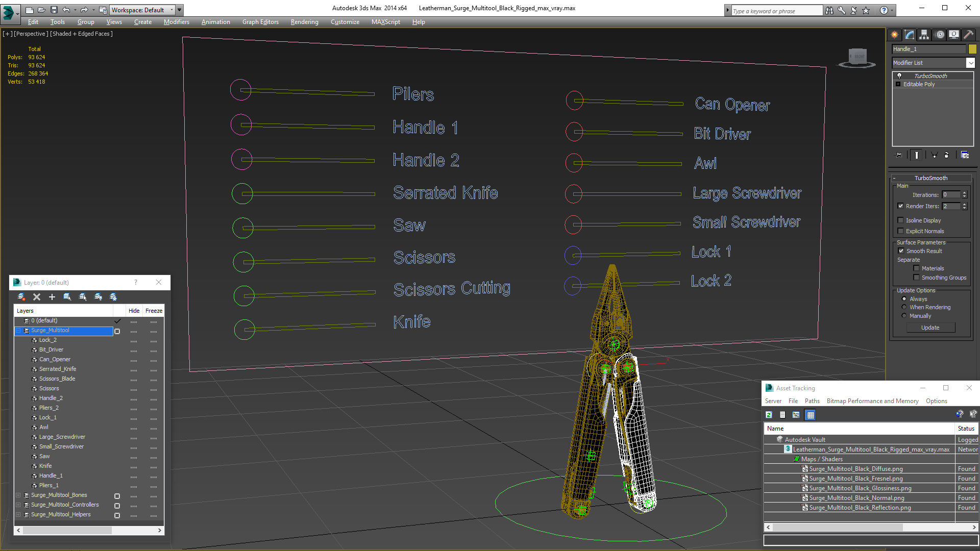The height and width of the screenshot is (551, 980).
Task: Select Table View icon in Asset Tracking
Action: point(810,415)
